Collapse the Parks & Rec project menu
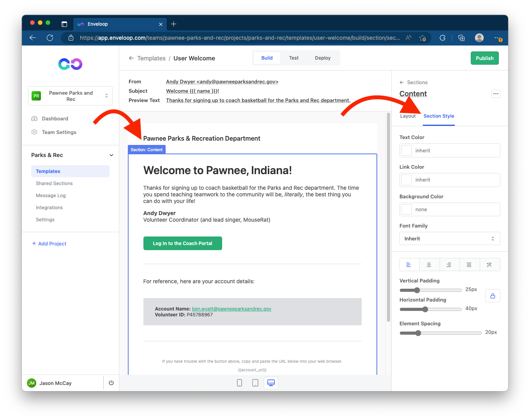The height and width of the screenshot is (420, 530). [x=111, y=155]
